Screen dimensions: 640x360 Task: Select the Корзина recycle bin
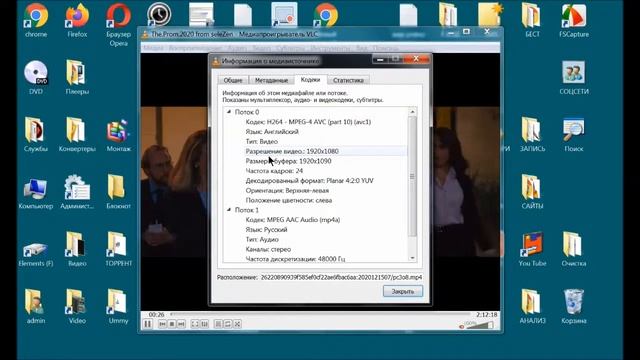point(574,306)
